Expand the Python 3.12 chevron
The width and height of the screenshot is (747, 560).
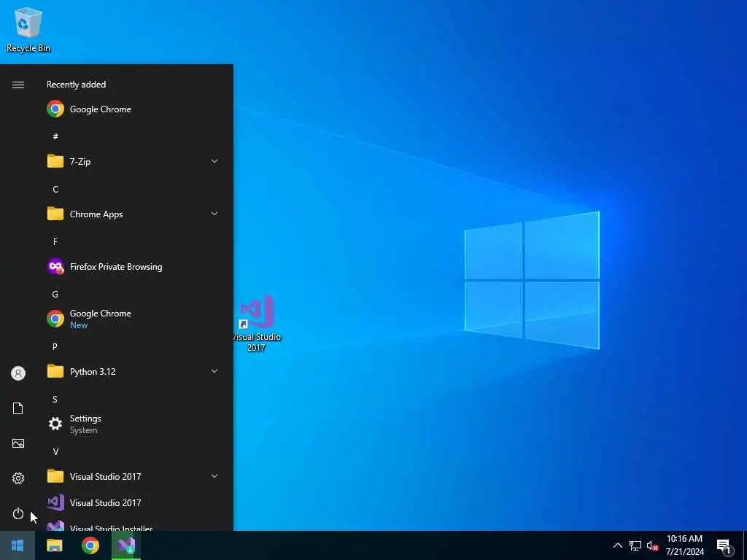214,371
